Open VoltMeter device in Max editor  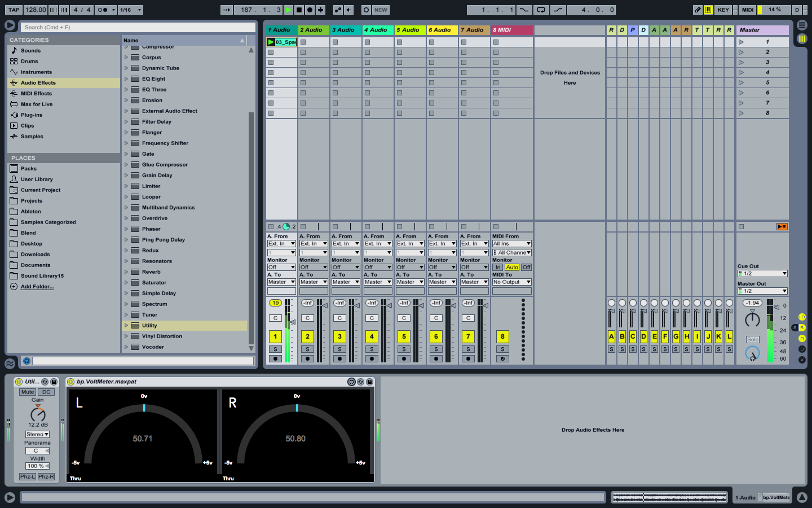coord(351,382)
